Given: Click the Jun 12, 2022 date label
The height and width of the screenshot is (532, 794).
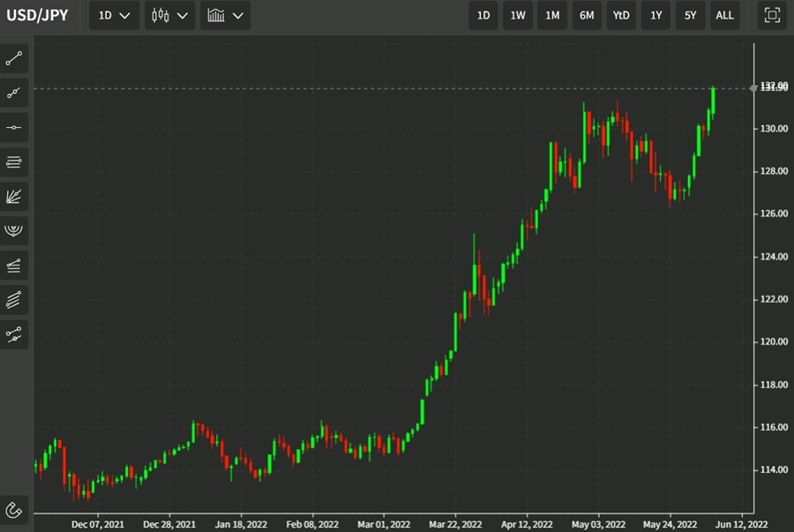Looking at the screenshot, I should click(741, 524).
